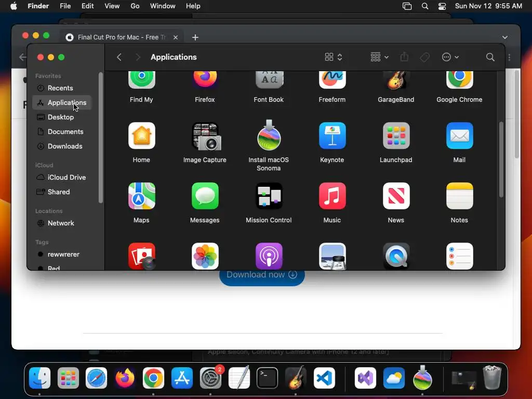The height and width of the screenshot is (399, 532).
Task: Open the Freeform app
Action: tap(332, 80)
